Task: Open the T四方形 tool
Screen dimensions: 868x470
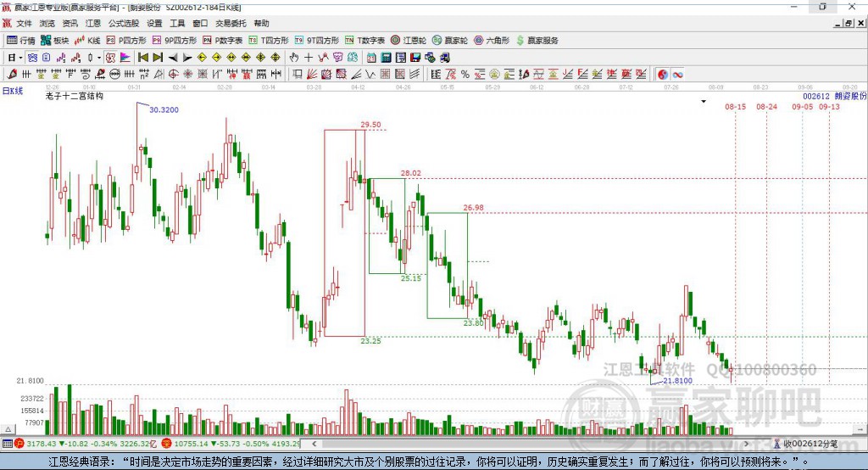Action: click(269, 41)
